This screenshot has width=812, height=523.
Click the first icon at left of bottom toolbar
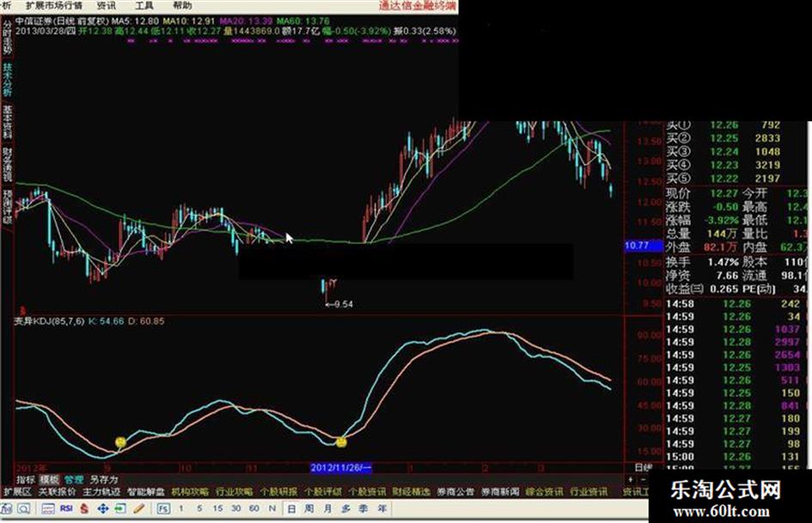point(7,508)
